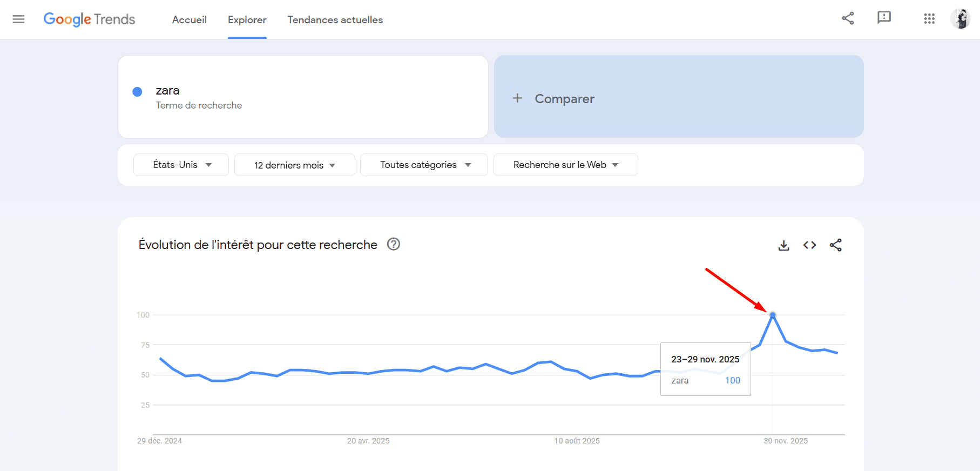The width and height of the screenshot is (980, 471).
Task: Select the Explorer tab
Action: (247, 19)
